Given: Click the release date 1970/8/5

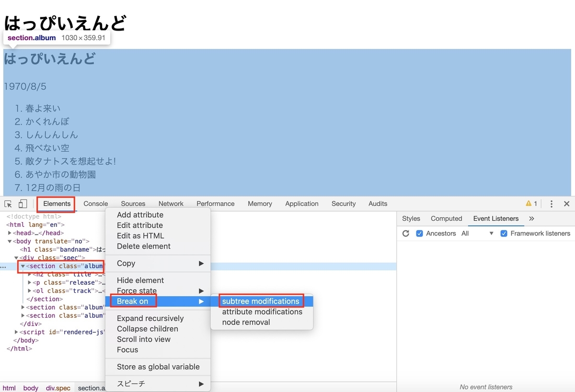Looking at the screenshot, I should tap(25, 87).
